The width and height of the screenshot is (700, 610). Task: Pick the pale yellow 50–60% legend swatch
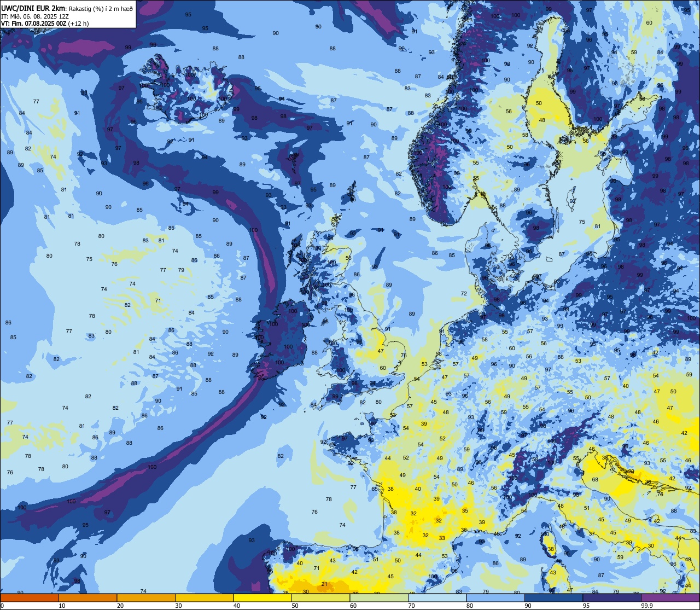pyautogui.click(x=320, y=597)
